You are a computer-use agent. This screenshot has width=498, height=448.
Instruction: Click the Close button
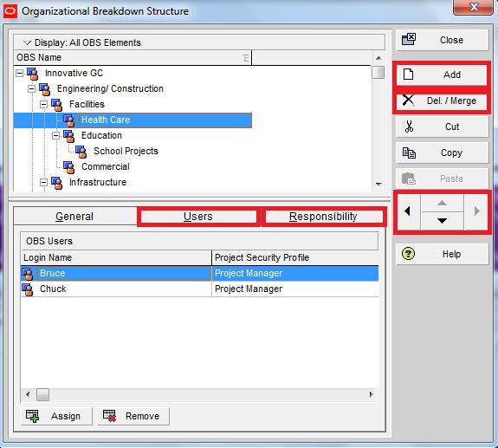[442, 40]
